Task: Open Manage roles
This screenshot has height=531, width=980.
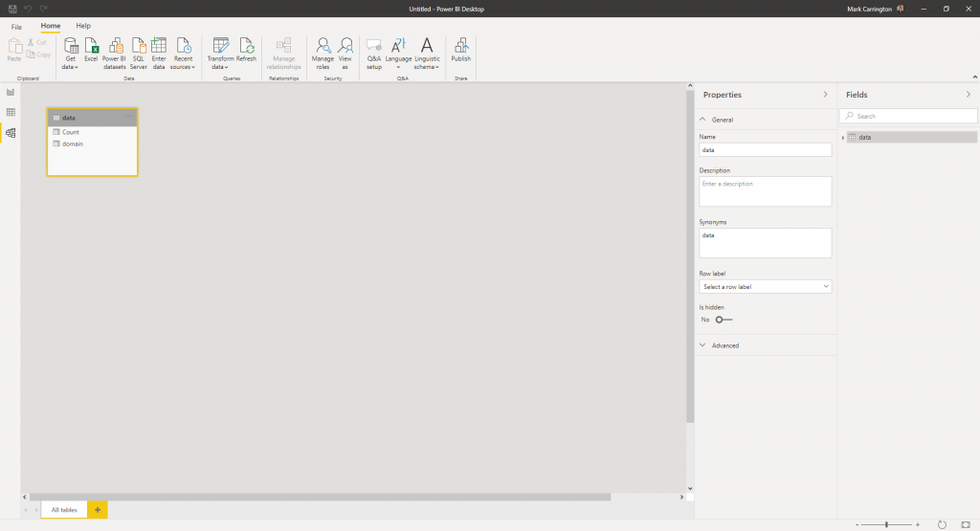Action: pos(323,54)
